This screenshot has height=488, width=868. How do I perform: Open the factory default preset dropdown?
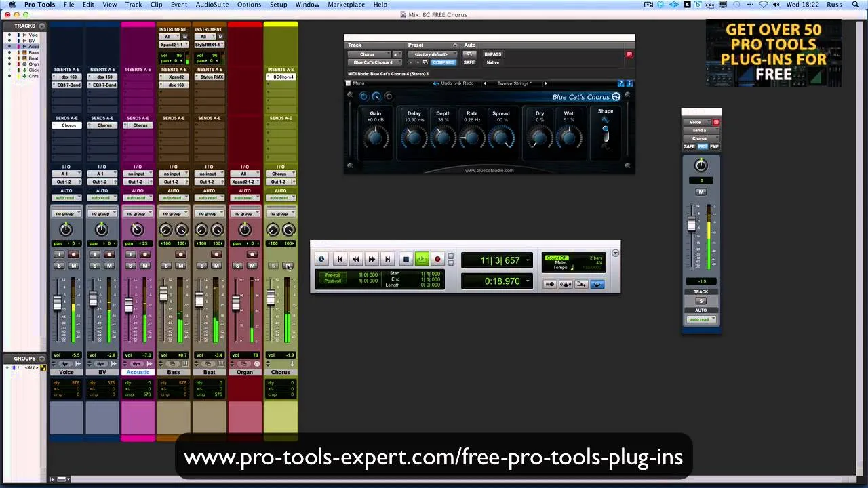432,54
